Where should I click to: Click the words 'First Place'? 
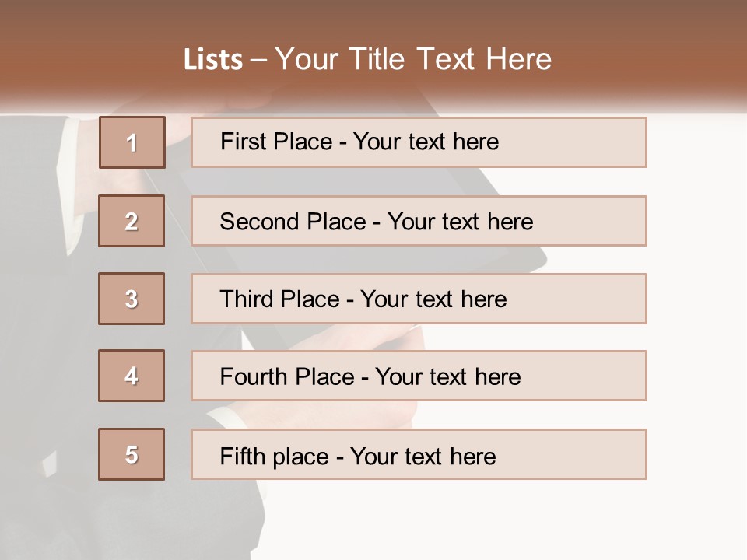[x=276, y=142]
